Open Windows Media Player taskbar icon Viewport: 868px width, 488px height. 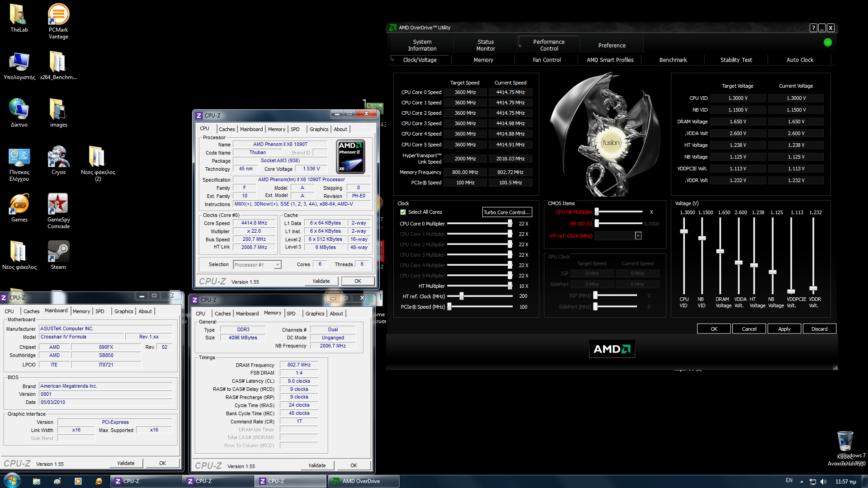pyautogui.click(x=78, y=481)
